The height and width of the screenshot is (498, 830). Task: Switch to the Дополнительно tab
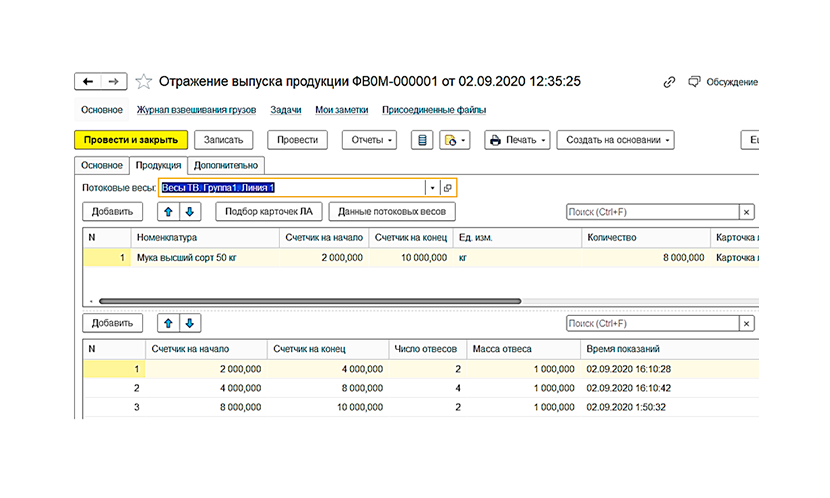(x=226, y=165)
